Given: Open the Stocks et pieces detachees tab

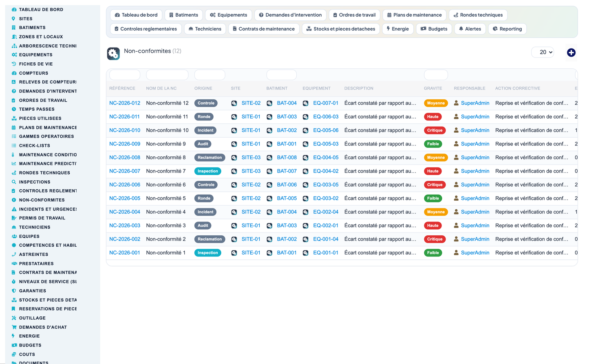Looking at the screenshot, I should [340, 29].
